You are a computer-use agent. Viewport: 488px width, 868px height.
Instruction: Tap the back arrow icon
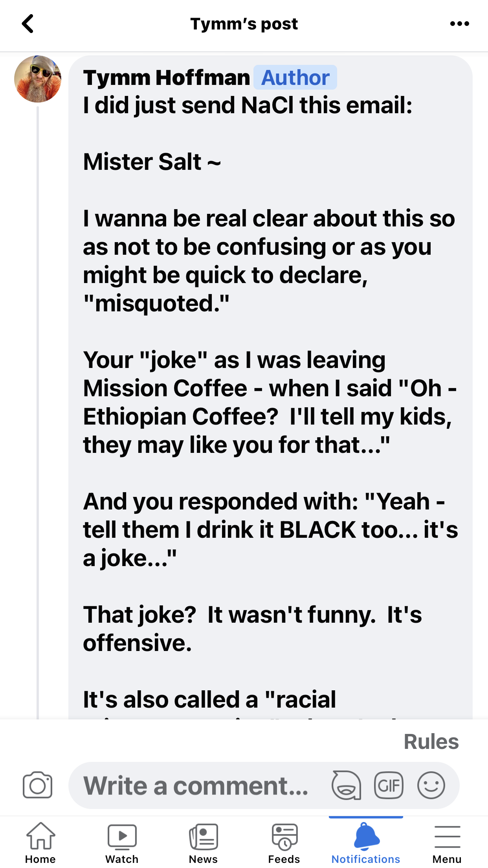(28, 24)
